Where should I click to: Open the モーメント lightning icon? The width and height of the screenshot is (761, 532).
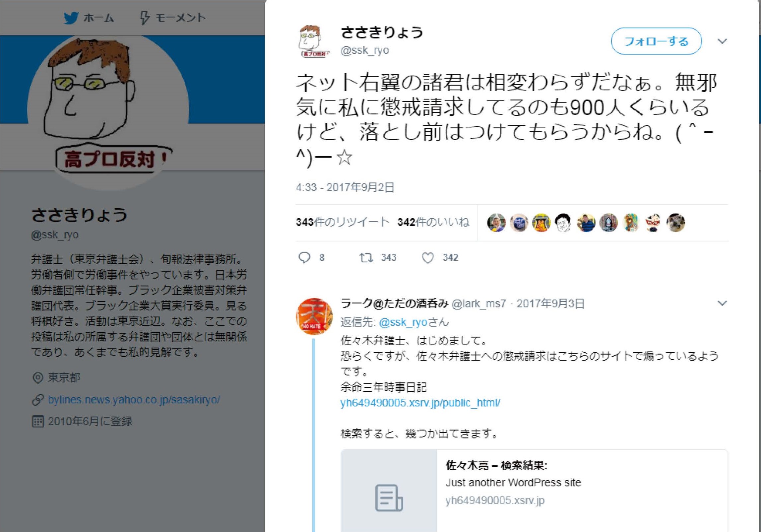pyautogui.click(x=145, y=18)
